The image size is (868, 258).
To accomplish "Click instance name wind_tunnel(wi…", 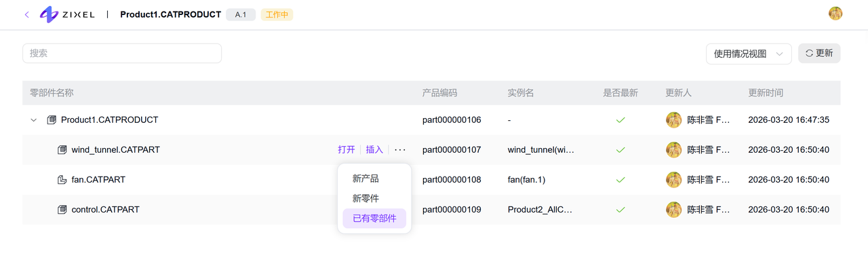I will point(541,150).
